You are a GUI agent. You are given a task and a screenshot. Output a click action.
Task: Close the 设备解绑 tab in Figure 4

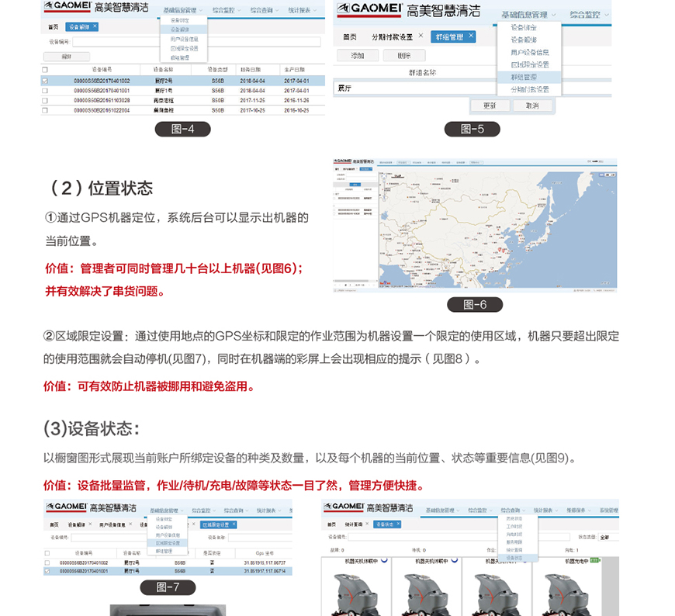(95, 26)
